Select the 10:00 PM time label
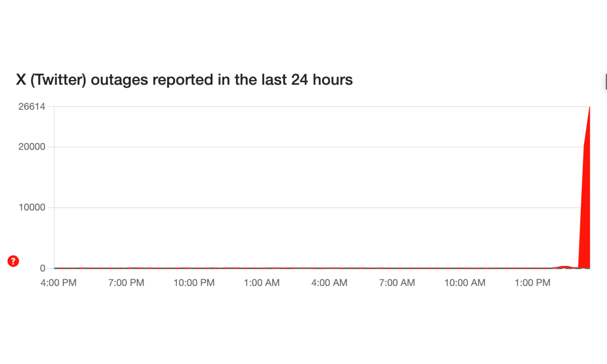 (x=194, y=283)
